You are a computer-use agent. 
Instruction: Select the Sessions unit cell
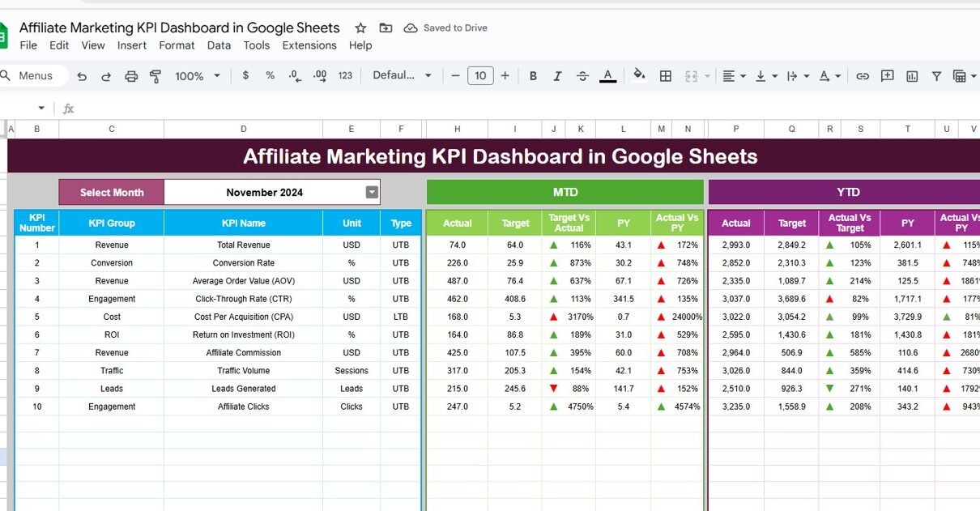coord(352,371)
